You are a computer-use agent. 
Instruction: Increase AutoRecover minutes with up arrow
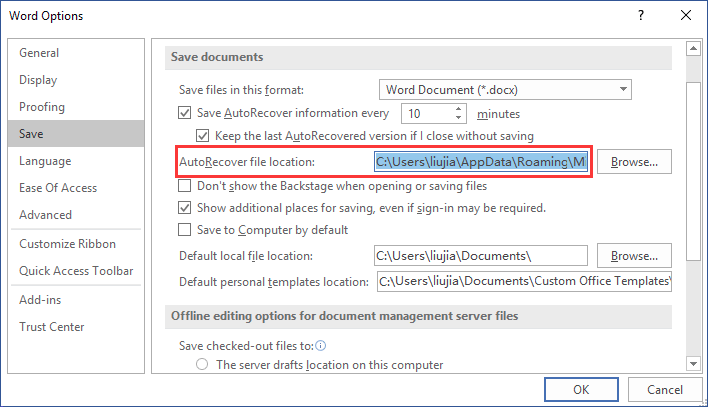tap(459, 109)
